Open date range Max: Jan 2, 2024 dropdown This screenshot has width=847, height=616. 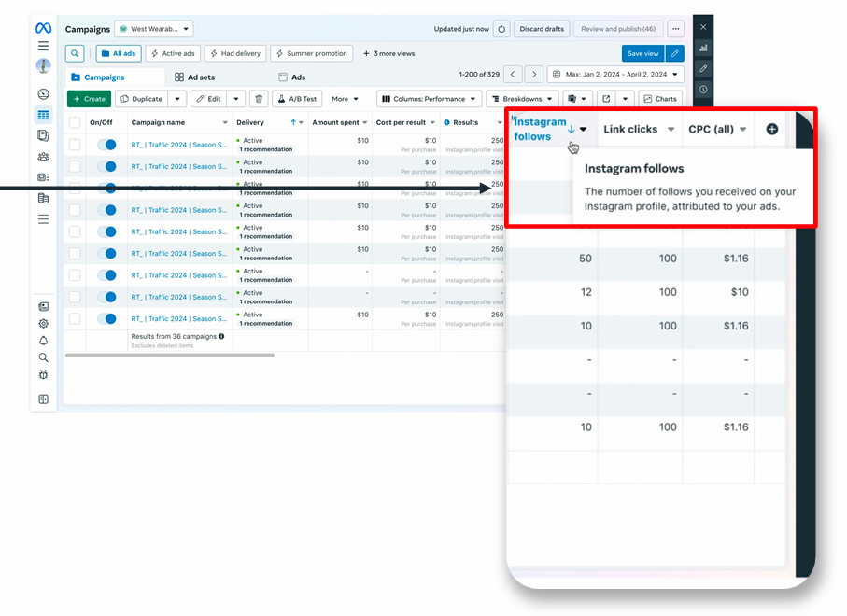(615, 75)
